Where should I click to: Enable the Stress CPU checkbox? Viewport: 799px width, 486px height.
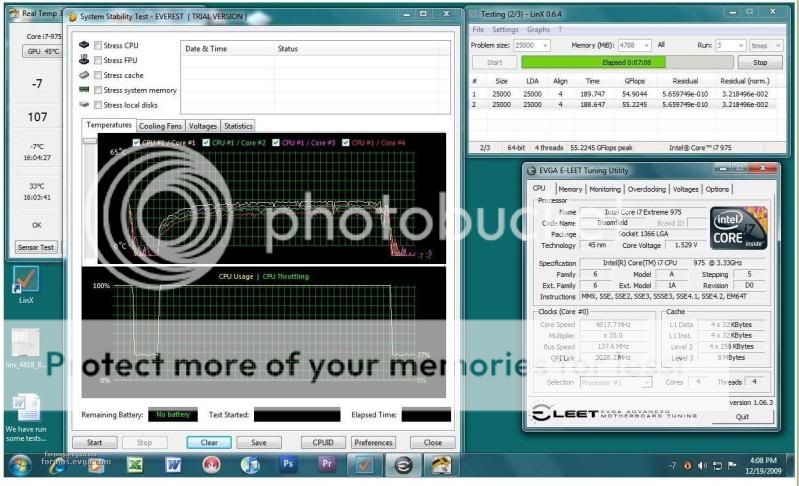pyautogui.click(x=97, y=46)
